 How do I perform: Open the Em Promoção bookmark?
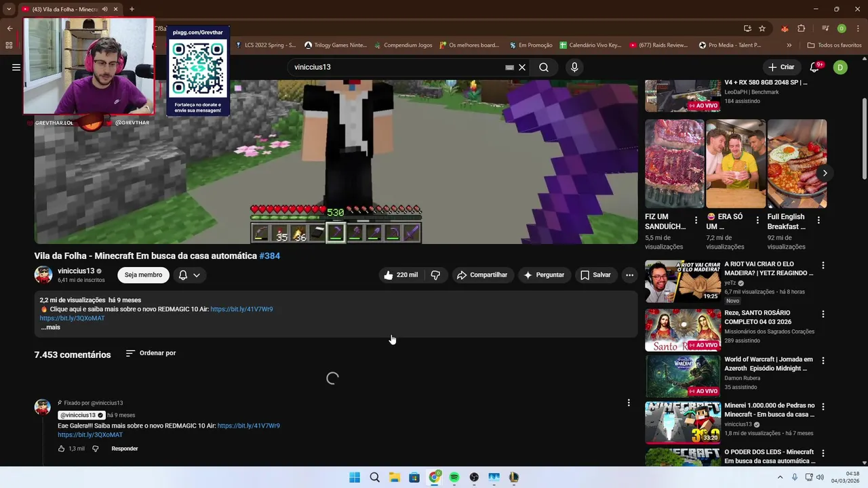click(530, 45)
